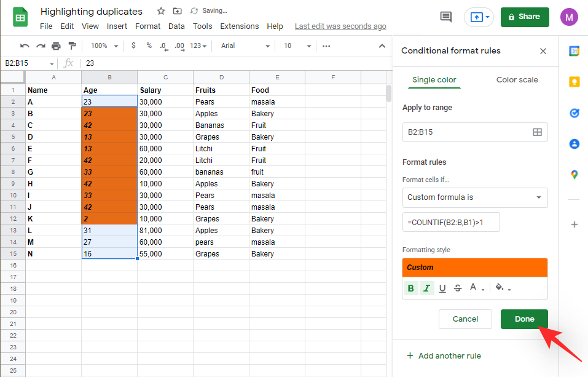Toggle bold in the formatting style
Screen dimensions: 588x377
410,287
